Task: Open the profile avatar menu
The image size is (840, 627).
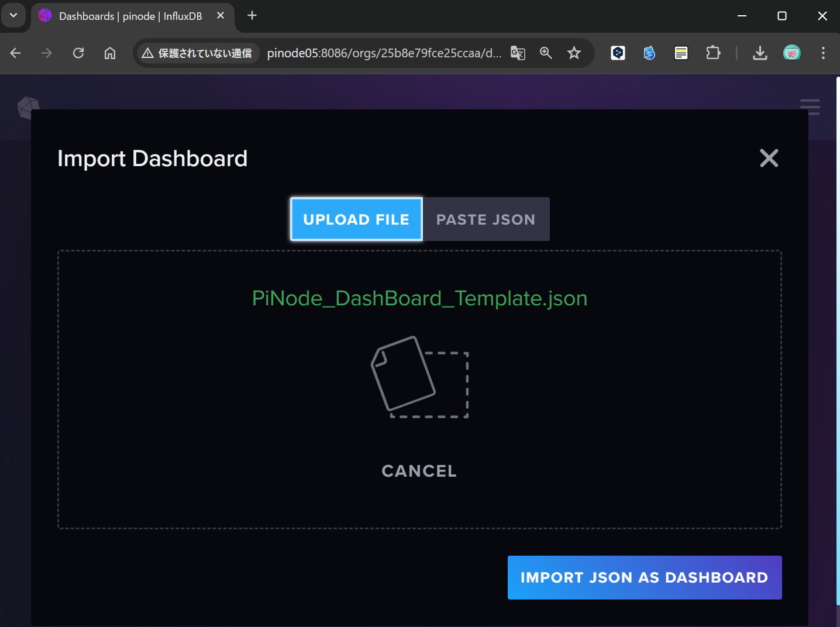Action: [x=791, y=53]
